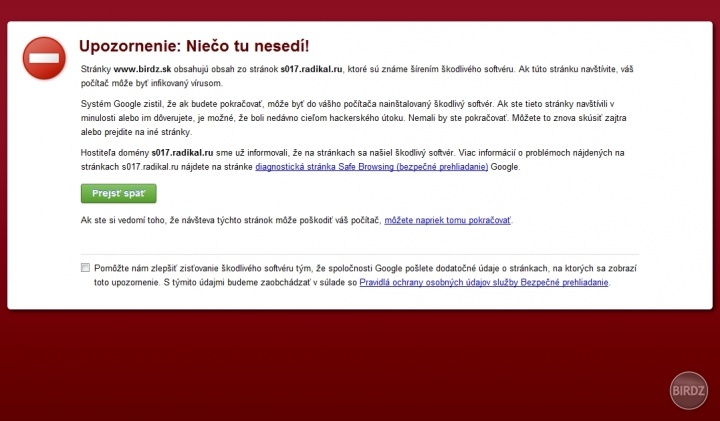Open the Safe Browsing diagnostic page link
The image size is (720, 421).
(x=371, y=167)
